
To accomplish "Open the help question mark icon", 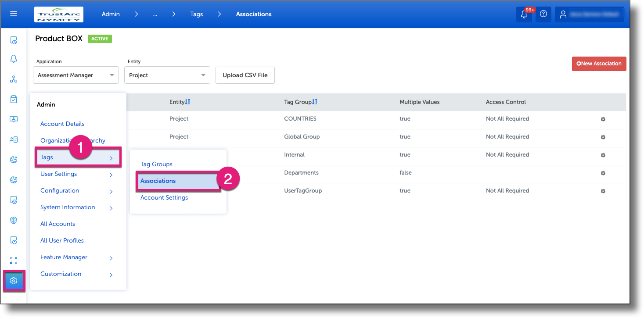I will 543,14.
